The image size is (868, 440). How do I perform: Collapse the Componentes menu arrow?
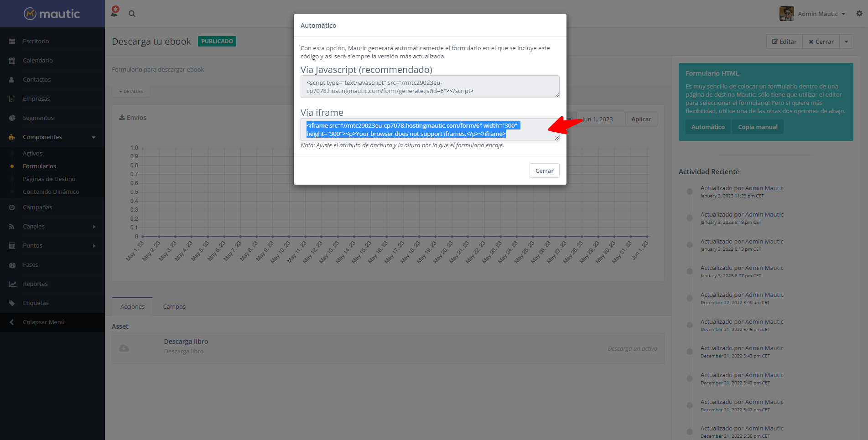(x=94, y=137)
